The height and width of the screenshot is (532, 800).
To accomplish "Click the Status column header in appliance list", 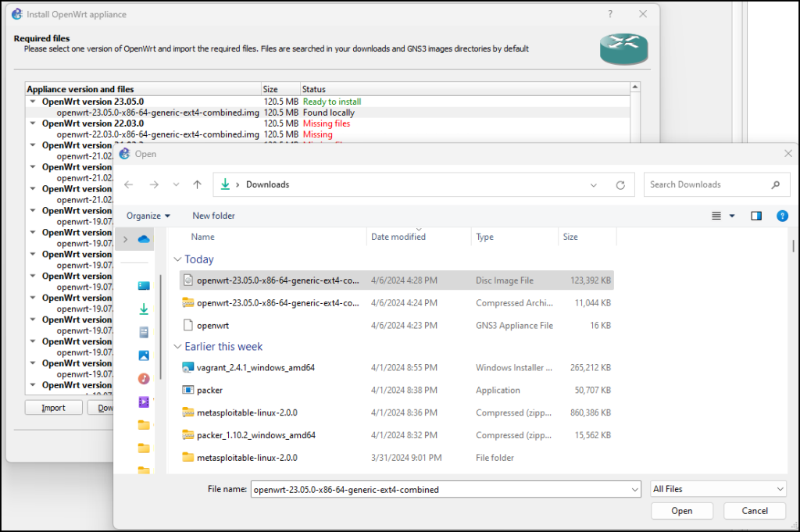I will pyautogui.click(x=314, y=89).
